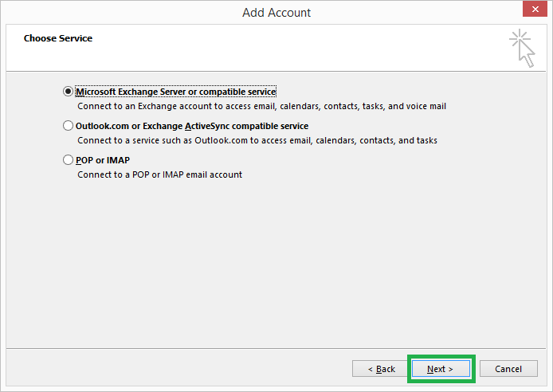Select Microsoft Exchange Server radio button
Viewport: 553px width, 392px height.
(x=68, y=92)
